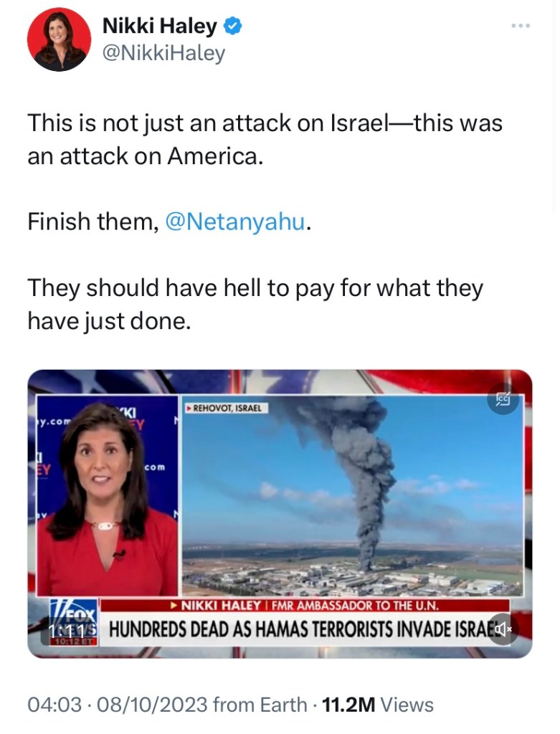Click the @NikkiHaley handle
The width and height of the screenshot is (560, 734).
(x=163, y=53)
